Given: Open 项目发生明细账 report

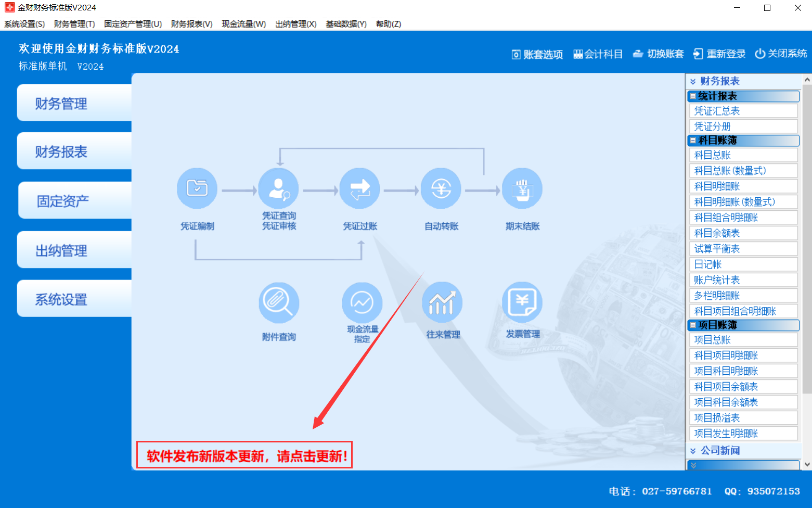Looking at the screenshot, I should [x=743, y=434].
